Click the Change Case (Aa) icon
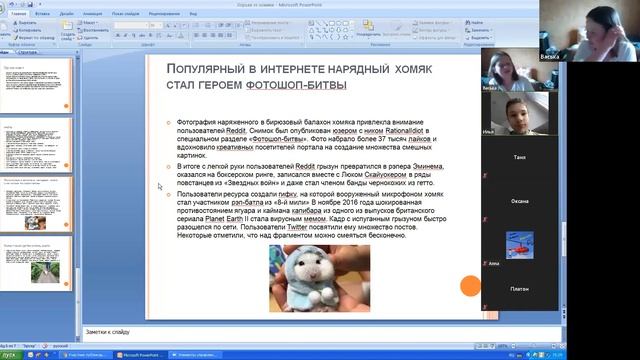The image size is (640, 360). point(170,36)
